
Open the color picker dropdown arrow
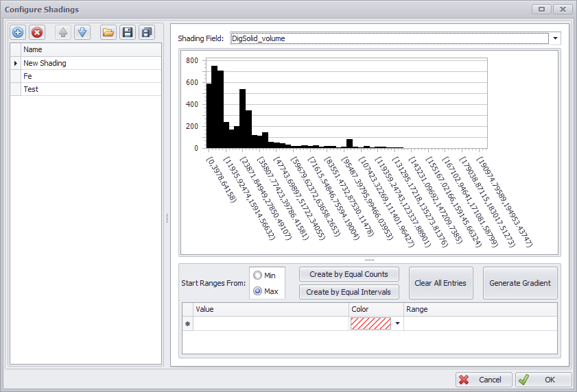(397, 323)
